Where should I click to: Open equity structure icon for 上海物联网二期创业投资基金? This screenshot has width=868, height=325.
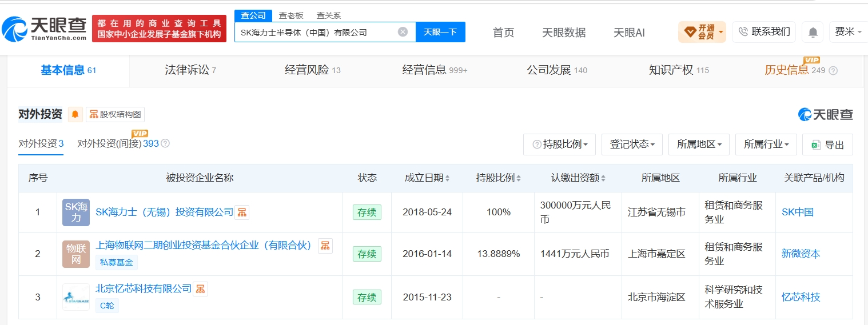click(x=325, y=246)
